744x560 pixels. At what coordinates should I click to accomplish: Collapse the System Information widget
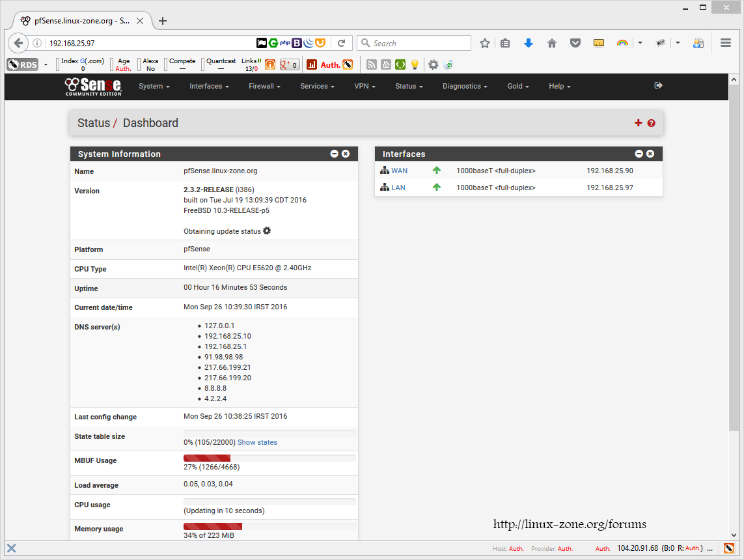click(x=334, y=154)
